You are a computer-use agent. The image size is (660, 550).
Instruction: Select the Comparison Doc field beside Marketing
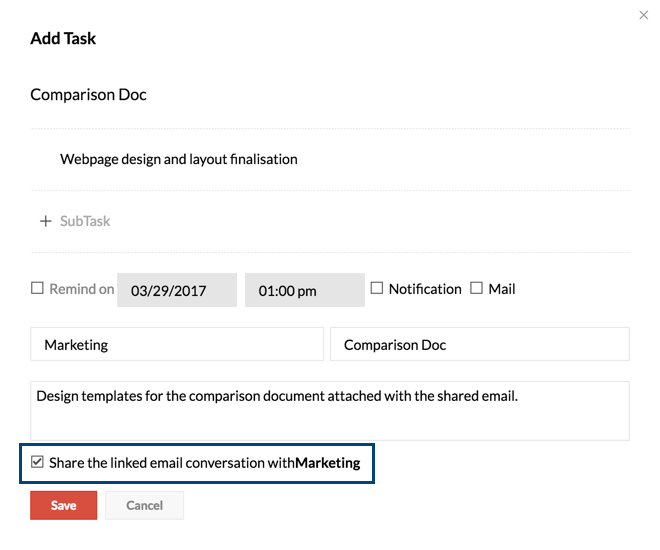tap(479, 344)
